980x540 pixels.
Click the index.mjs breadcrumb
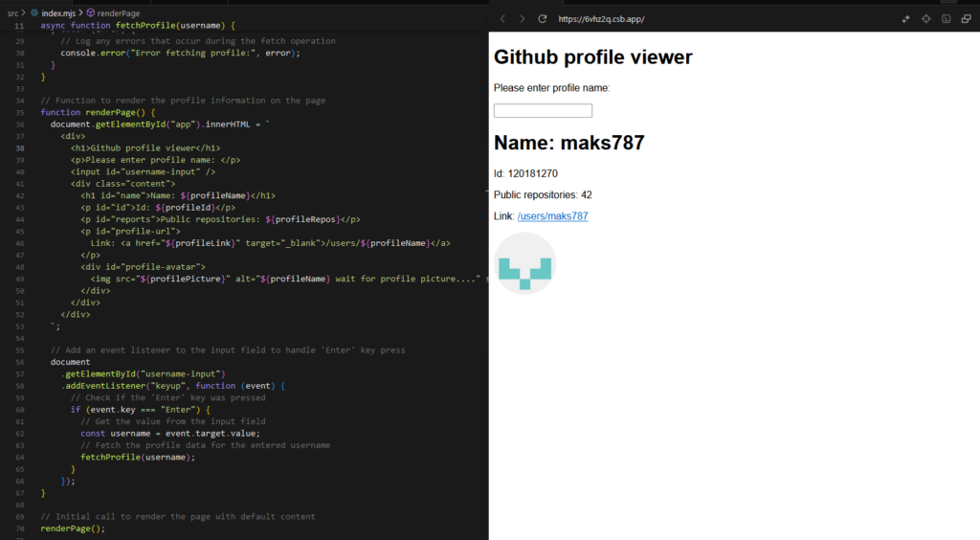point(58,12)
